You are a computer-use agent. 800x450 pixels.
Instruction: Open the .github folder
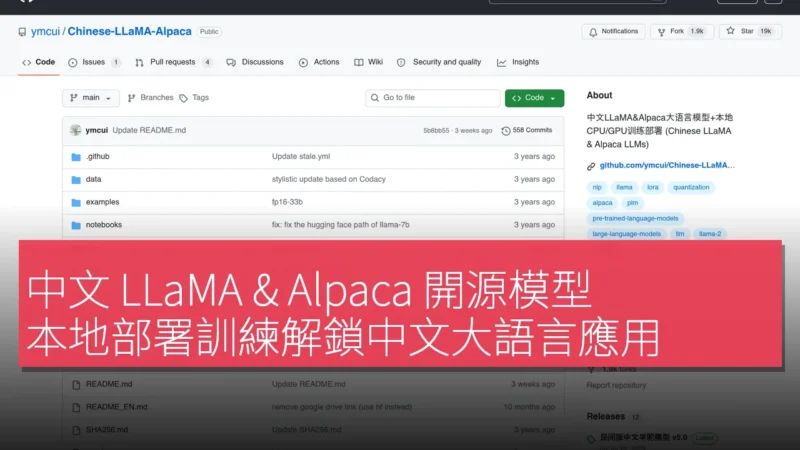tap(97, 157)
